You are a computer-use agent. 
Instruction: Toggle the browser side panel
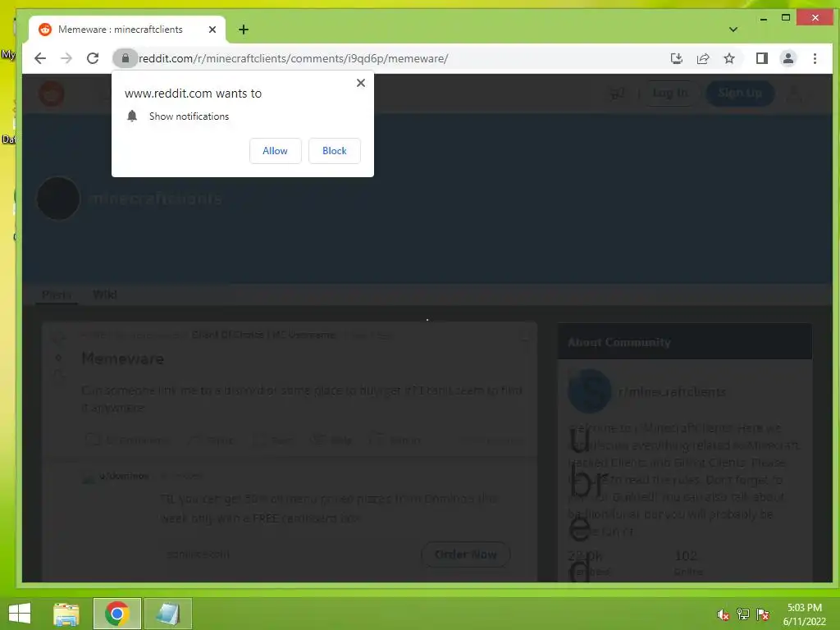tap(762, 58)
